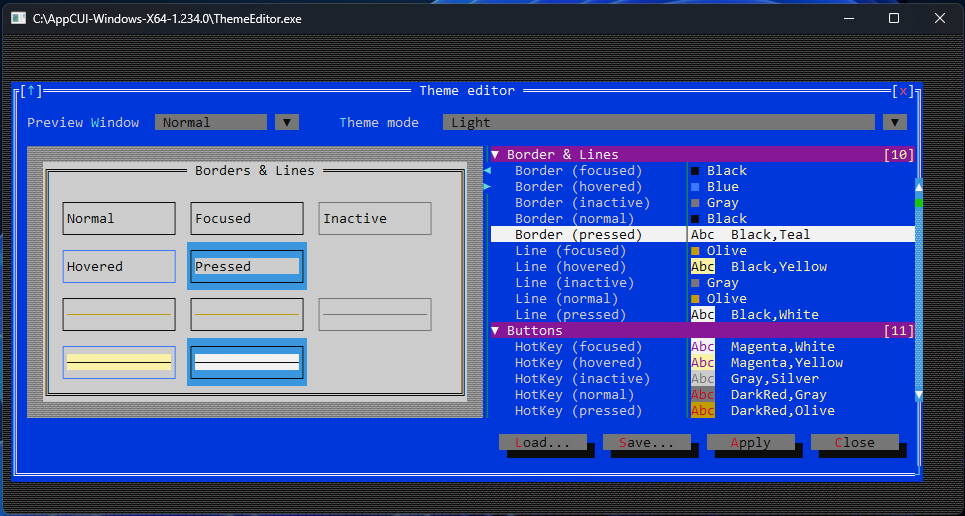Select the HotKey (hovered) property row
The height and width of the screenshot is (516, 965).
tap(703, 363)
